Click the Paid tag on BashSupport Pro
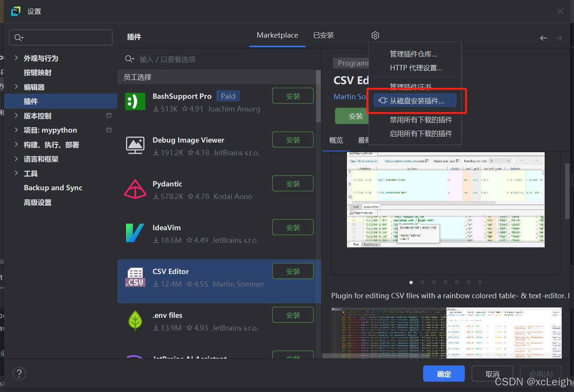The image size is (574, 392). click(228, 96)
